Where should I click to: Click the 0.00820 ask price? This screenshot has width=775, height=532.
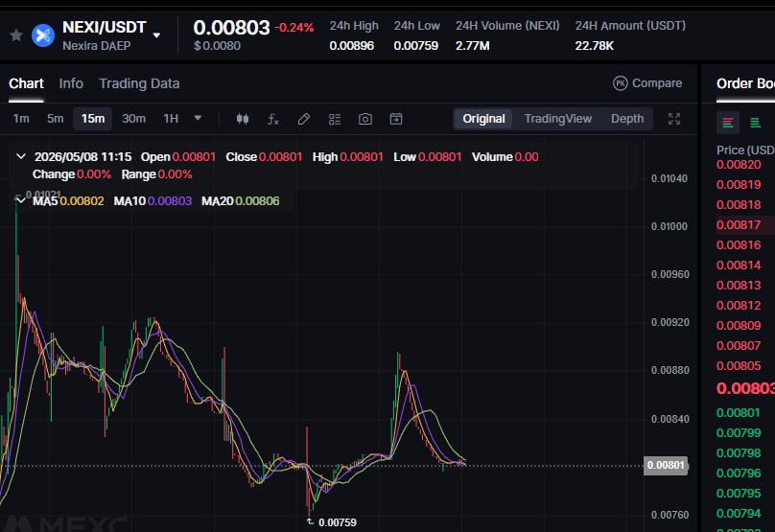coord(739,165)
